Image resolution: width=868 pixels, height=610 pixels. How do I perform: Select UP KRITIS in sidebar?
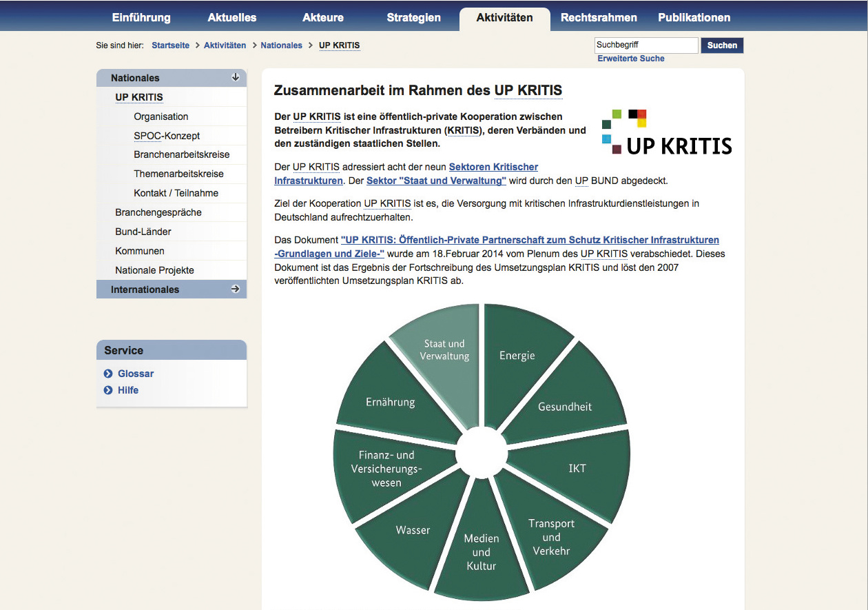(x=139, y=97)
